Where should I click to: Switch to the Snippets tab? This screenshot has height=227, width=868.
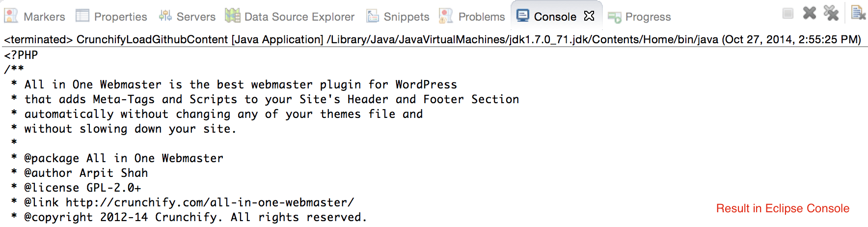[398, 17]
